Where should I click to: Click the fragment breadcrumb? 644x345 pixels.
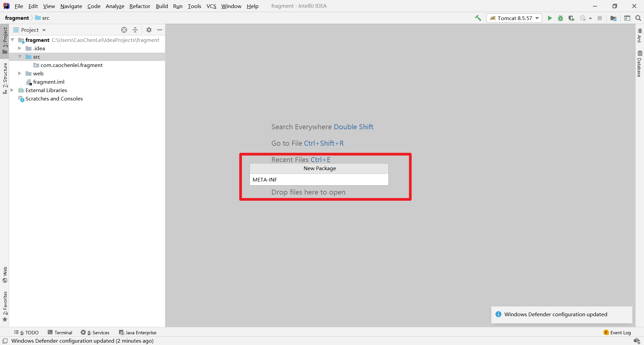coord(17,18)
